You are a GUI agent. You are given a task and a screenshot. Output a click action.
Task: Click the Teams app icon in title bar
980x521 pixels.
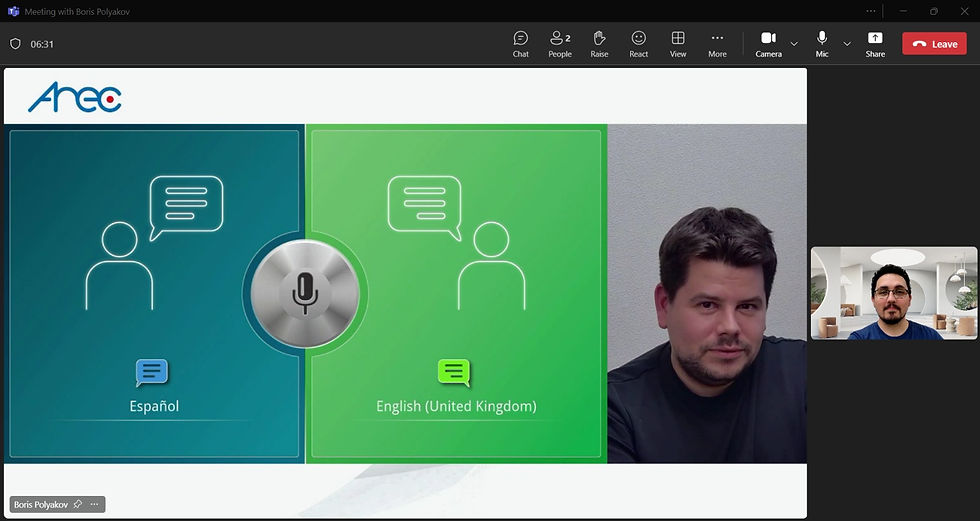point(13,11)
